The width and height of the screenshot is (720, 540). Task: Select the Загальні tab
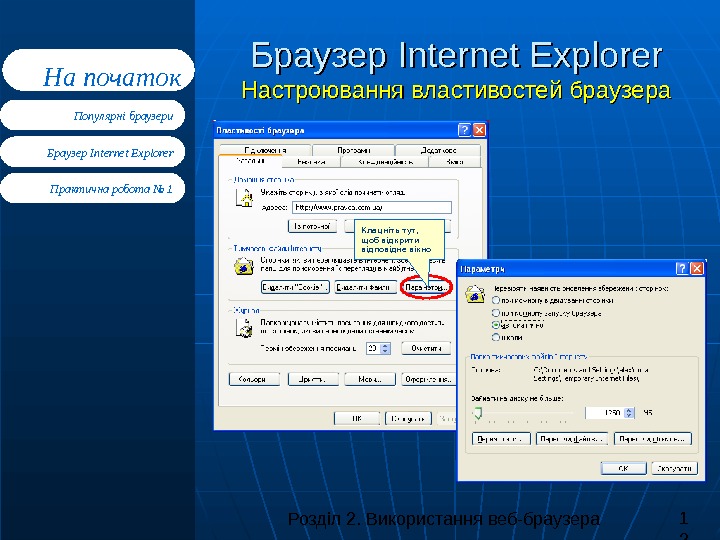[250, 161]
